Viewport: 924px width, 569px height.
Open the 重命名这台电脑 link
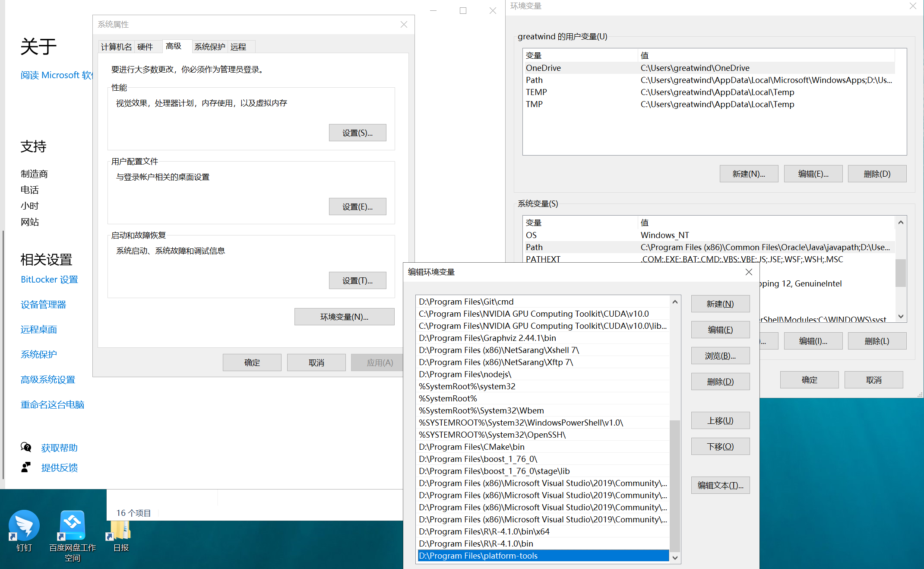52,404
